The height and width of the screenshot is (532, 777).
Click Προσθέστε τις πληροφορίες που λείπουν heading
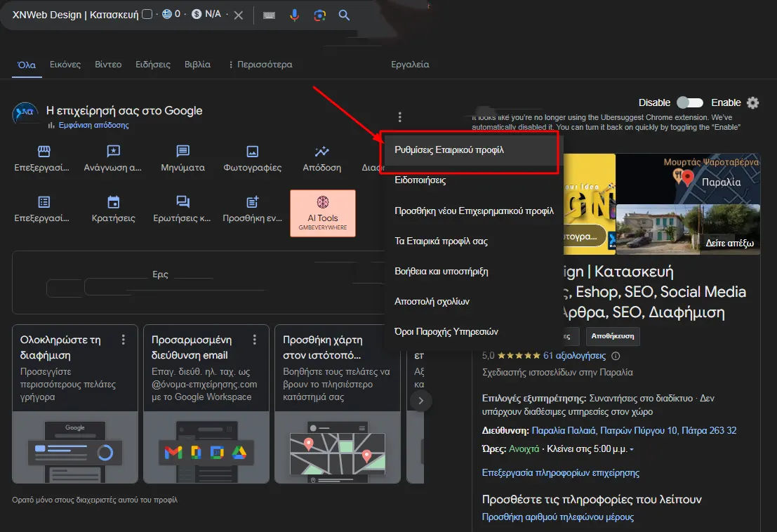tap(592, 499)
